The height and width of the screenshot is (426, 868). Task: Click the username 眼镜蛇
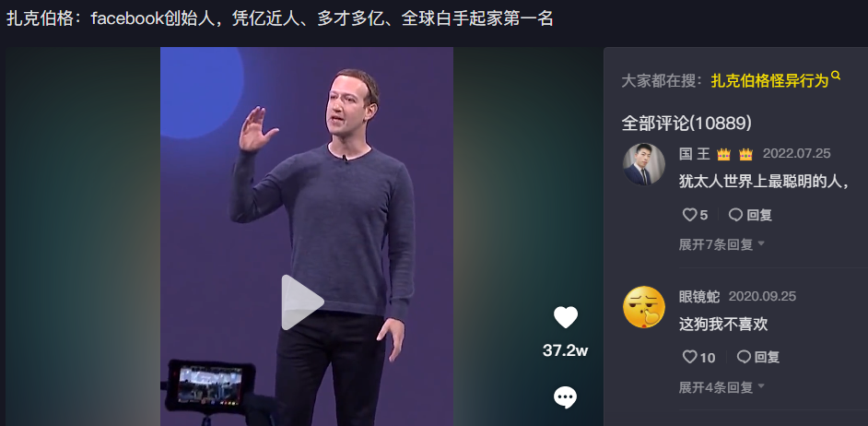click(699, 296)
